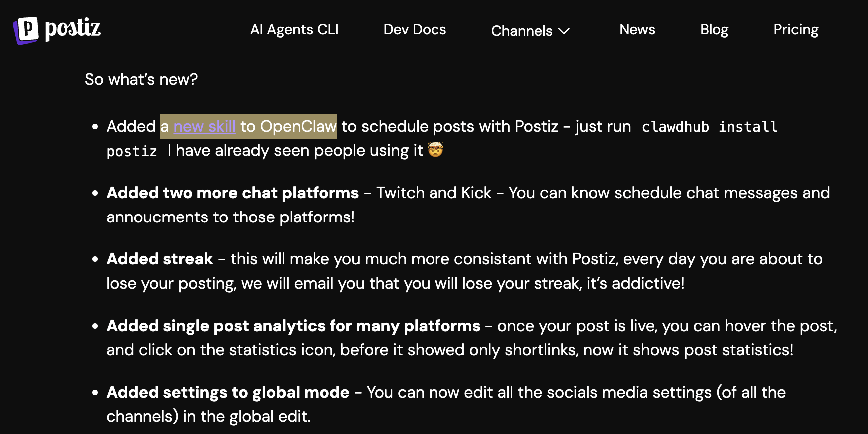868x434 pixels.
Task: Click the highlighted 'to OpenClaw' text
Action: coord(288,127)
